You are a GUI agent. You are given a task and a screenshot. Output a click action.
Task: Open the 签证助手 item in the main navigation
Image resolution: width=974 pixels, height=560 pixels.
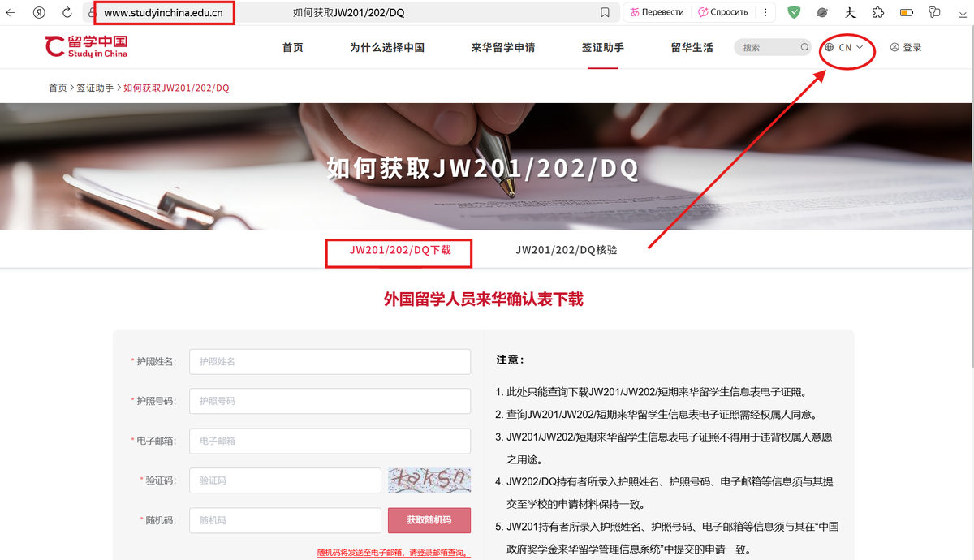pos(603,47)
